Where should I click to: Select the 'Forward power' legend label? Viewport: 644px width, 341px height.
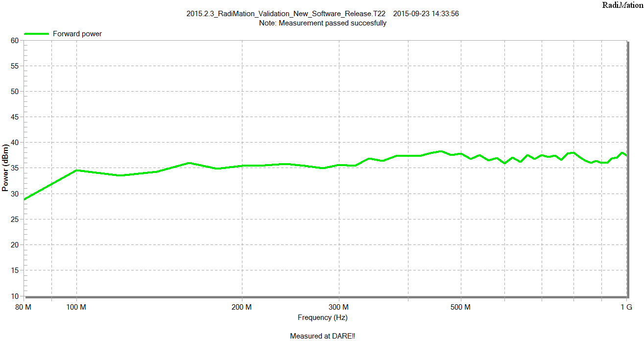click(x=77, y=34)
